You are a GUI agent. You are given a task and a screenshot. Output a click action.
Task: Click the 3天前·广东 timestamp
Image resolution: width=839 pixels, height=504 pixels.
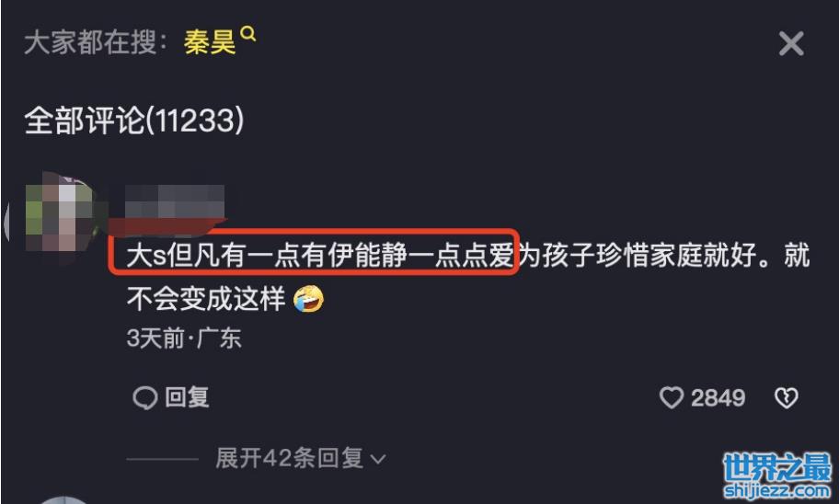(184, 338)
